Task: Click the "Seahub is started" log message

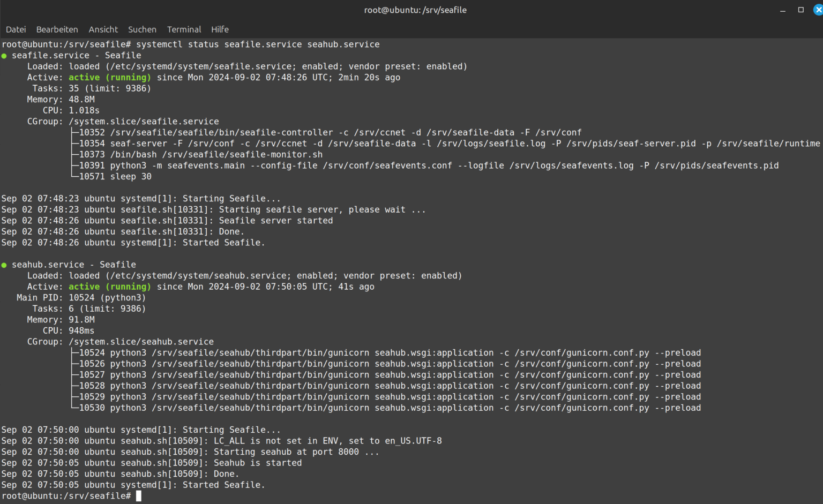Action: tap(258, 463)
